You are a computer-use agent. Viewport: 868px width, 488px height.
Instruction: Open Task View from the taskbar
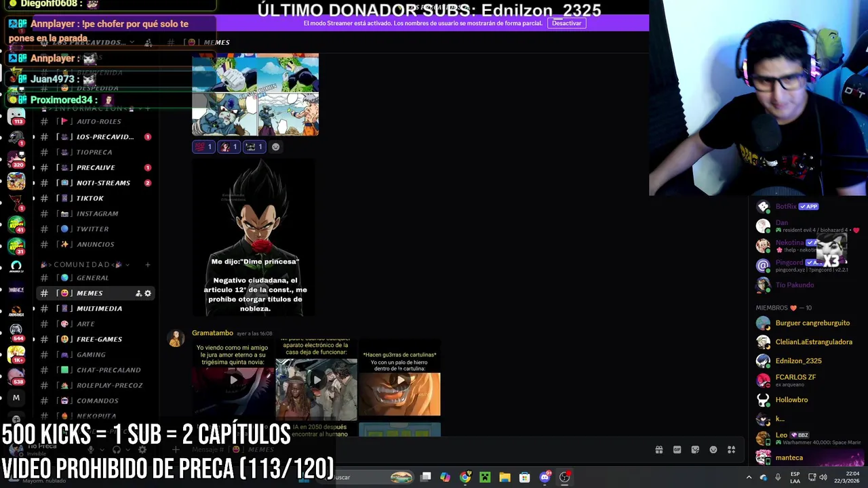click(x=425, y=477)
